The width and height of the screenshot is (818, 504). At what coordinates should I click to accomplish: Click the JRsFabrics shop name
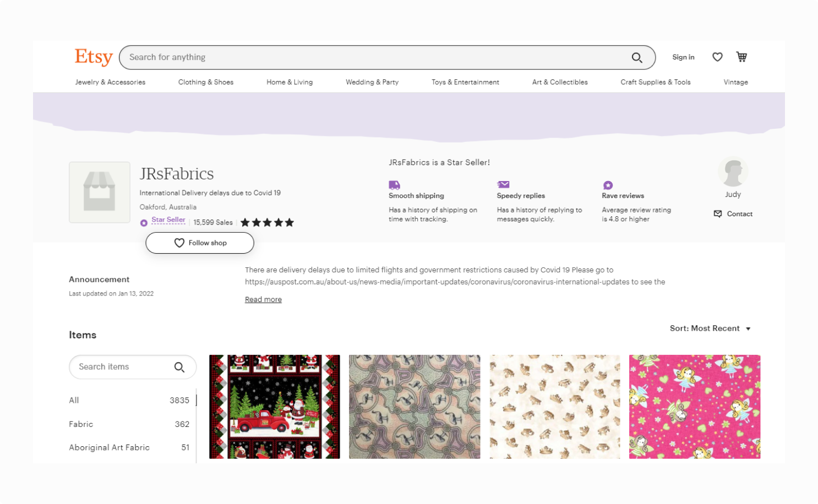[177, 174]
